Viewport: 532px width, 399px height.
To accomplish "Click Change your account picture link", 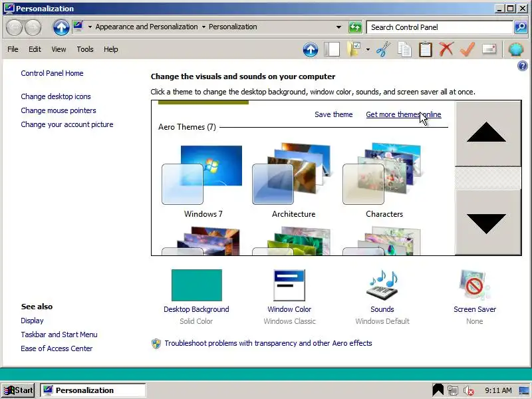I will (x=67, y=124).
